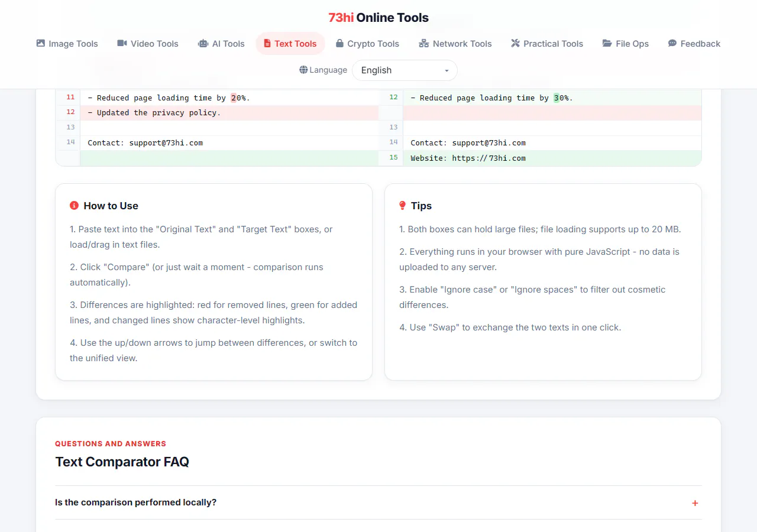Click the tip about 20 MB file loading

pos(540,229)
